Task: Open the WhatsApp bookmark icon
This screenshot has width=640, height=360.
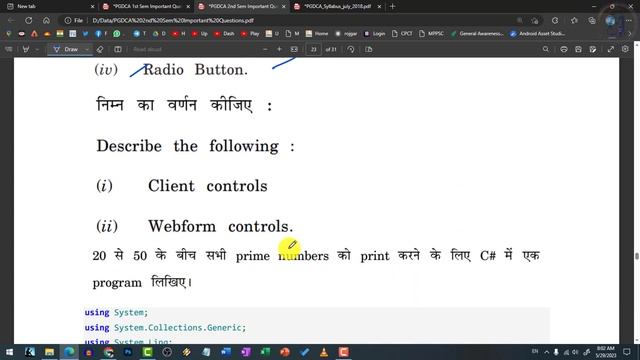Action: [117, 34]
